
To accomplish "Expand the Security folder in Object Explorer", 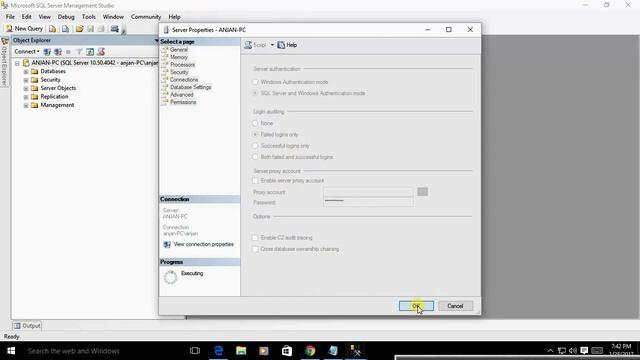I will click(x=26, y=80).
